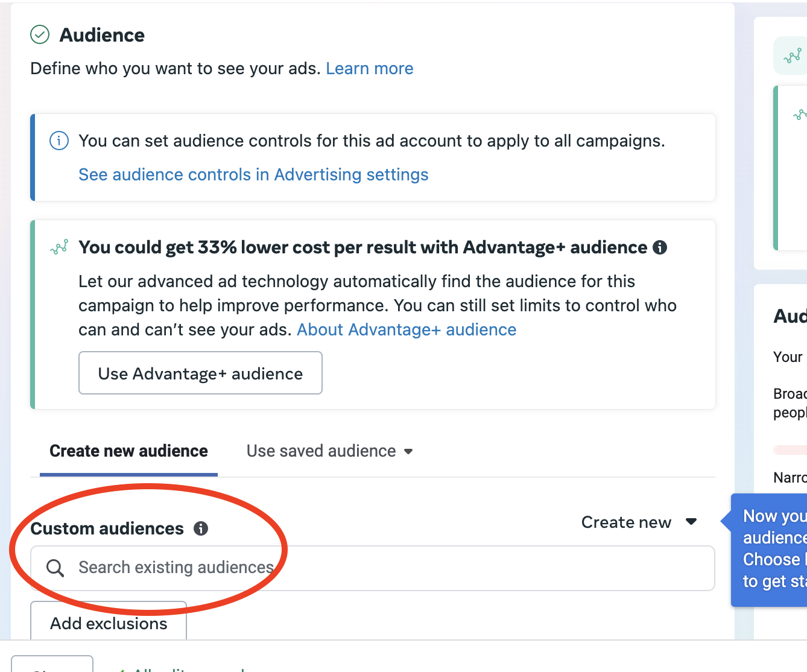Follow the About Advantage+ audience link
Viewport: 807px width, 672px height.
click(407, 330)
